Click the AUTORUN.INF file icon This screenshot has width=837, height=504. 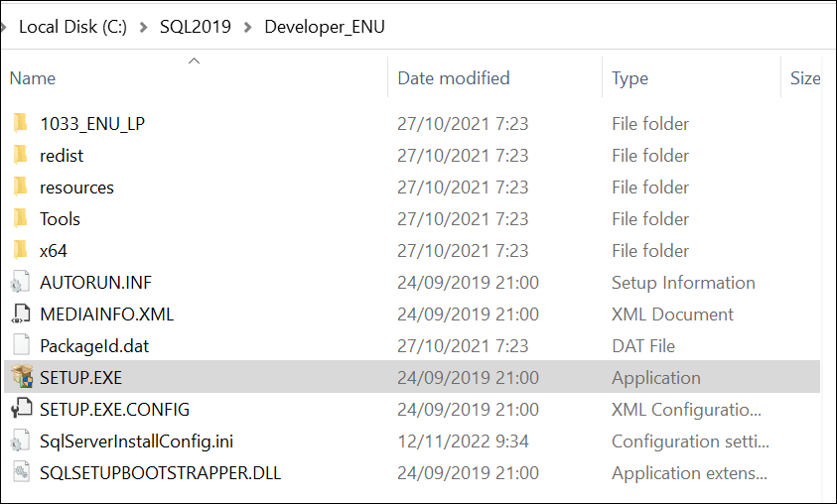tap(20, 282)
